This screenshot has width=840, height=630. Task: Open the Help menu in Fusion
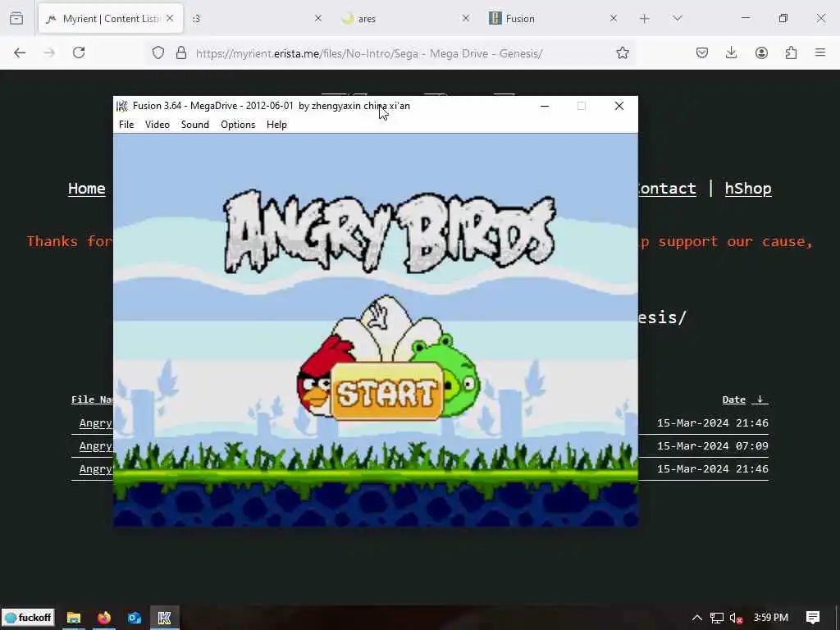(276, 125)
